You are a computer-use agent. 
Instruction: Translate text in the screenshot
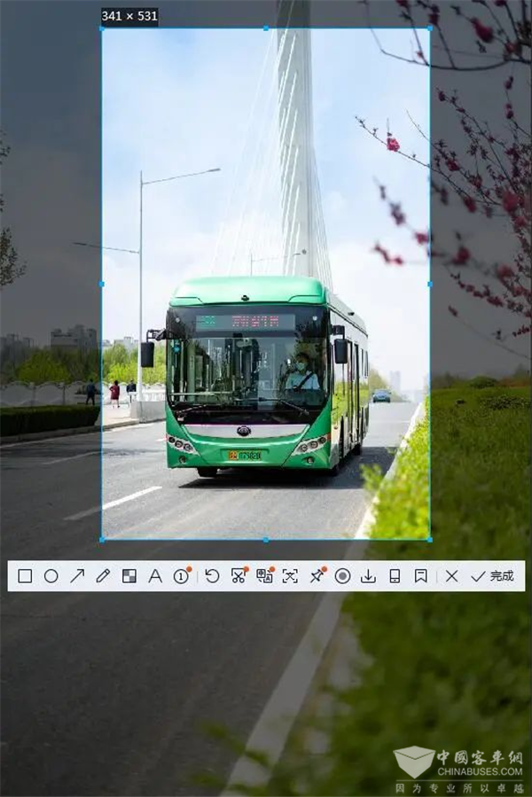pos(264,576)
